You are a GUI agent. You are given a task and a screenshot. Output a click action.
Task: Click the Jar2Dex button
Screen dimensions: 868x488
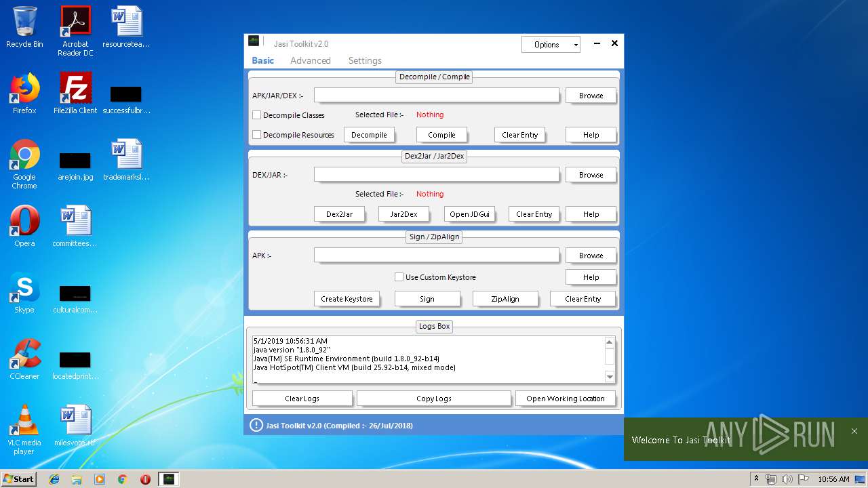tap(403, 214)
